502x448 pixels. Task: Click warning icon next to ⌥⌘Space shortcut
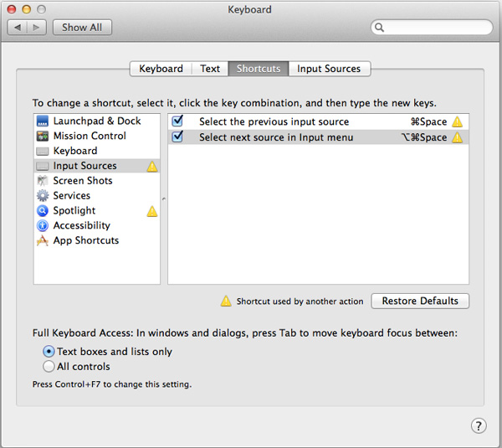coord(457,138)
